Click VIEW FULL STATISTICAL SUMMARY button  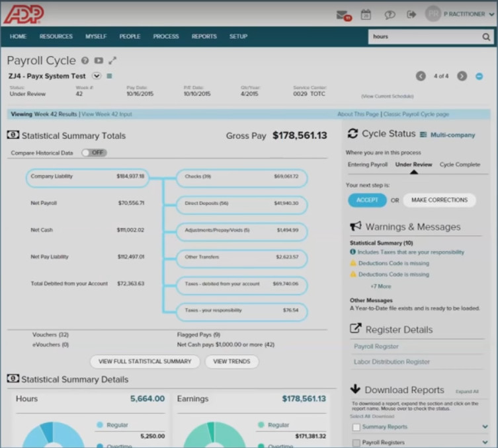145,361
